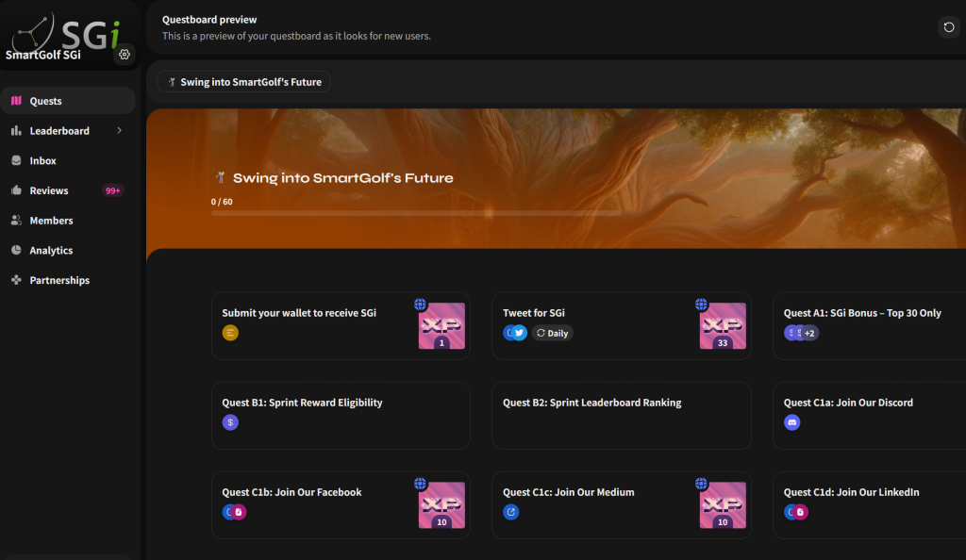Click the XP thumbnail on Tweet for SGi

[x=723, y=325]
